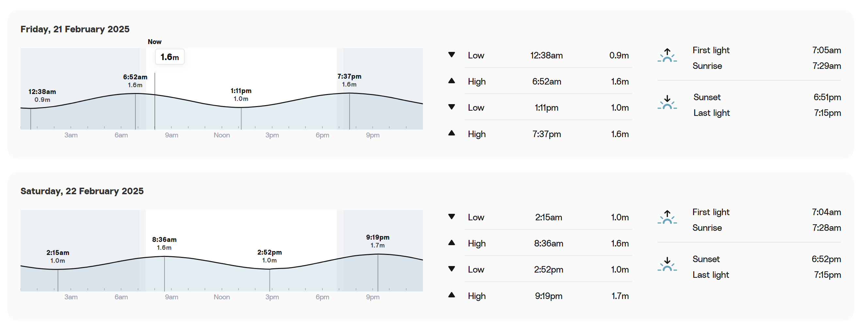The width and height of the screenshot is (868, 331).
Task: Click the 7:37pm high tide marker label
Action: coord(349,80)
